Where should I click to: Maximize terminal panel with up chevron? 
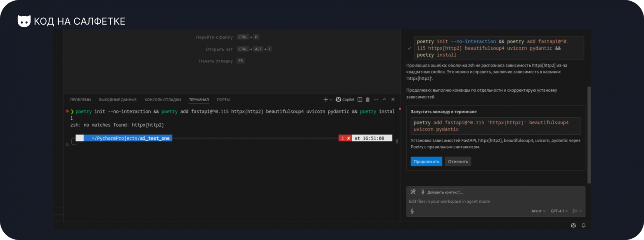(384, 100)
